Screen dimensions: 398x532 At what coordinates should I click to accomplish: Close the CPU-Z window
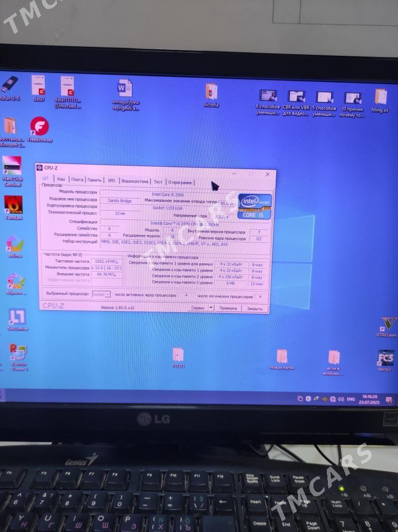click(267, 174)
